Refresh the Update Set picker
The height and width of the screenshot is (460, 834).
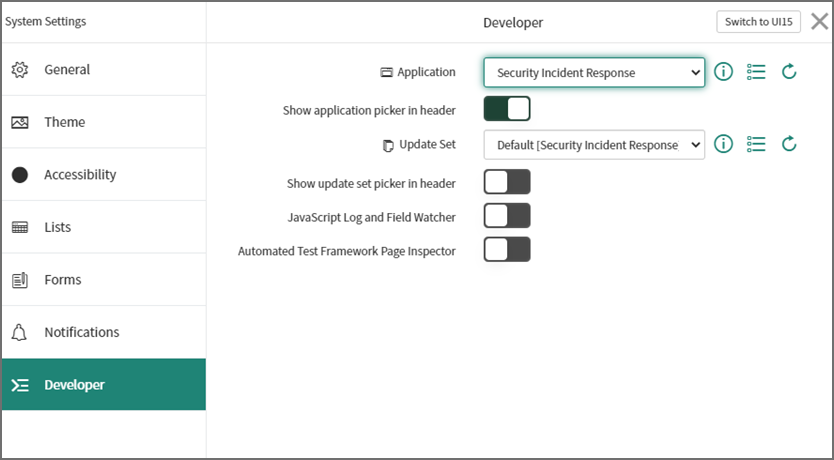click(789, 144)
